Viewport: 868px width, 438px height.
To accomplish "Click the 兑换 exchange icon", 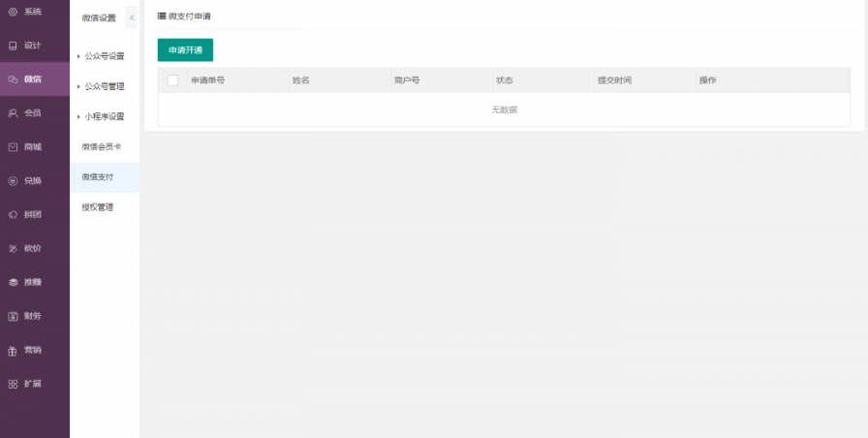I will coord(13,180).
